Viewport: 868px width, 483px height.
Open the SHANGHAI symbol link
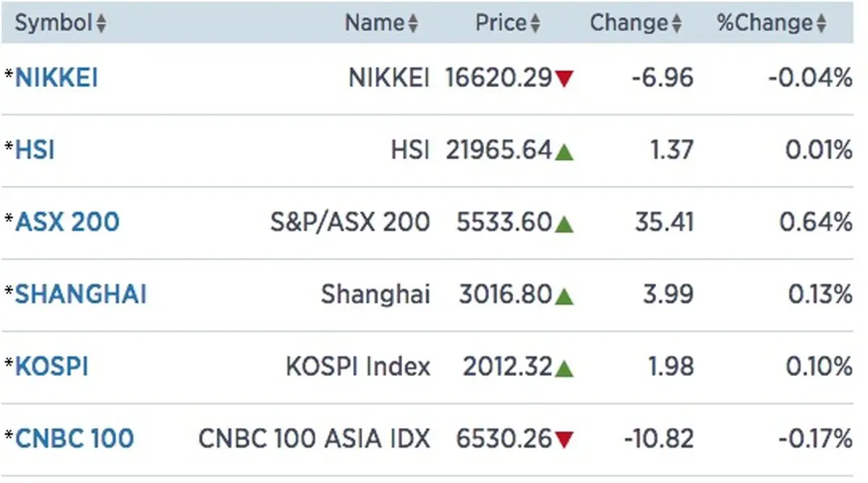(x=81, y=294)
